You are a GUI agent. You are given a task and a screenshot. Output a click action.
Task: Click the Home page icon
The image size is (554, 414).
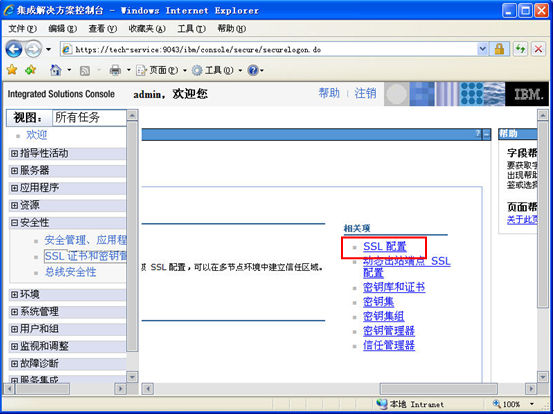55,70
